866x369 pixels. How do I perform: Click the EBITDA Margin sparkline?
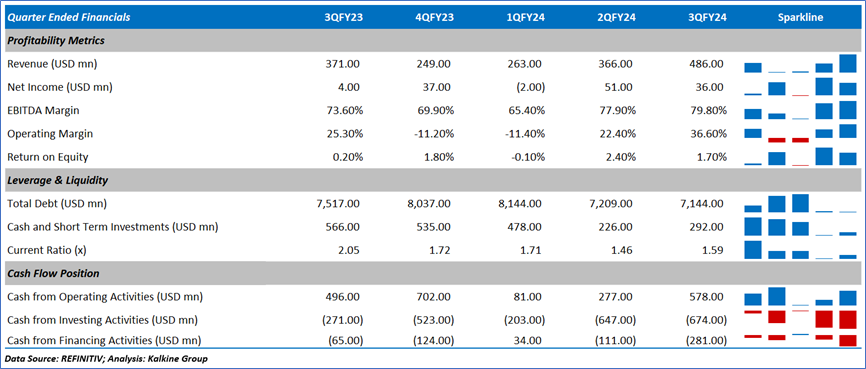[x=800, y=110]
